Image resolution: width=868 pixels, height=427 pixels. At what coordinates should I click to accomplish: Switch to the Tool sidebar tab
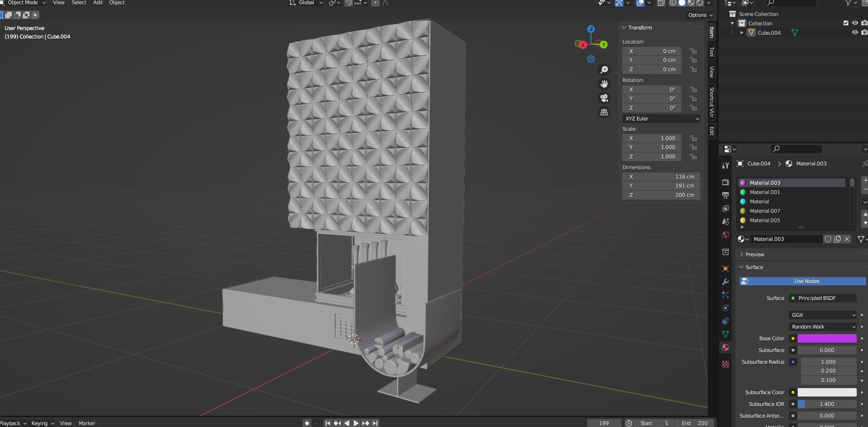pyautogui.click(x=711, y=51)
